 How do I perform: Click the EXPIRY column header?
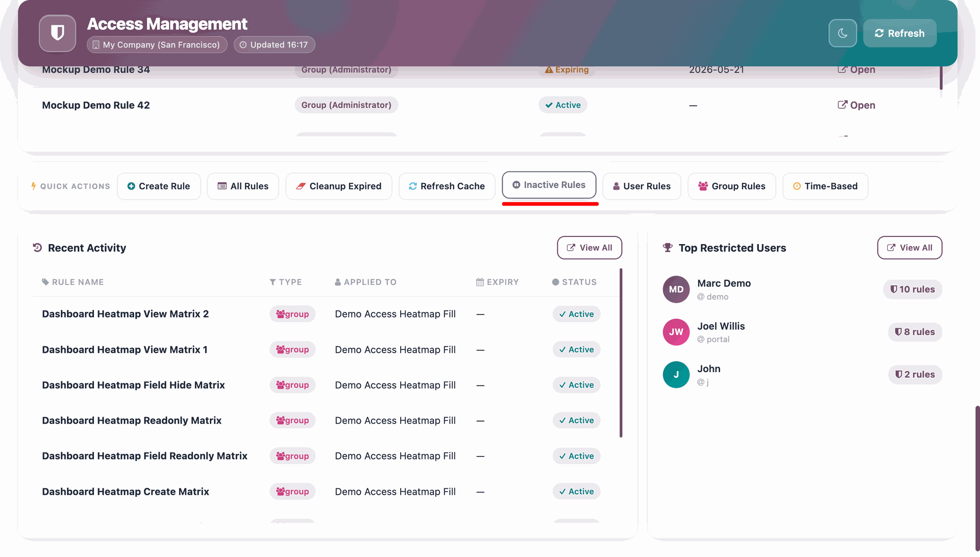(x=497, y=282)
